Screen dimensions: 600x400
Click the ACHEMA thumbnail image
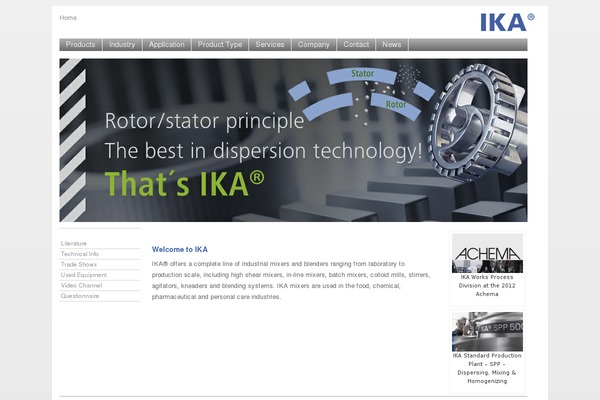point(487,253)
